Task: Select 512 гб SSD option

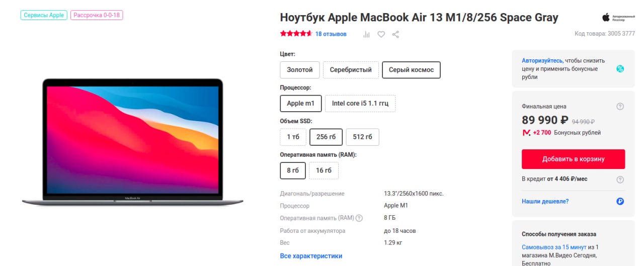Action: 362,137
